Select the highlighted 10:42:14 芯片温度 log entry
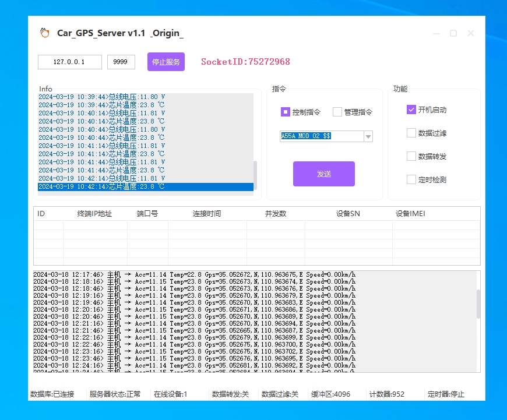 pyautogui.click(x=146, y=187)
